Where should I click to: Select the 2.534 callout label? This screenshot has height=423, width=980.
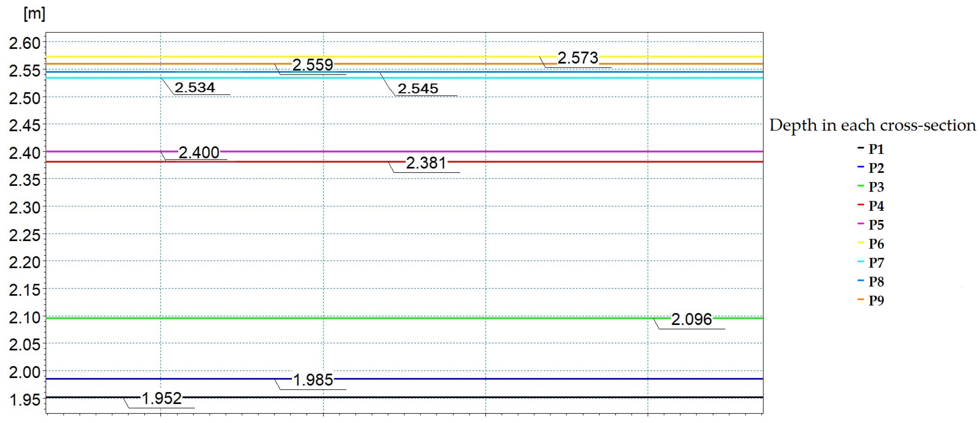pyautogui.click(x=195, y=87)
